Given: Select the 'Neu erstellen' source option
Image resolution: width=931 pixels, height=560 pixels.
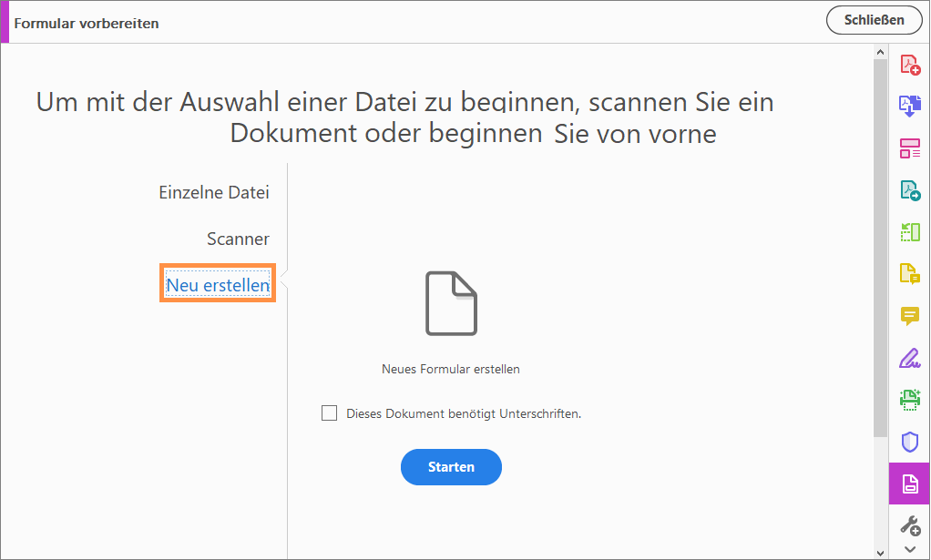Looking at the screenshot, I should coord(217,283).
